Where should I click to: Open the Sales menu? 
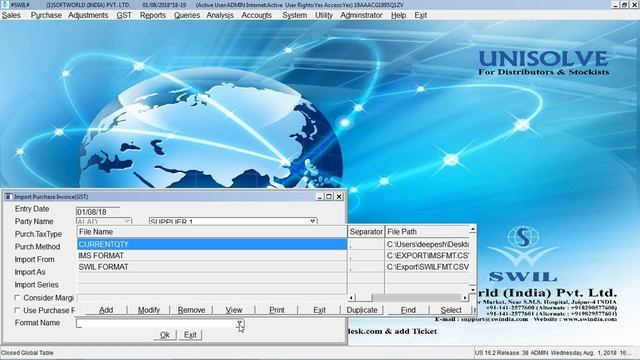click(11, 15)
